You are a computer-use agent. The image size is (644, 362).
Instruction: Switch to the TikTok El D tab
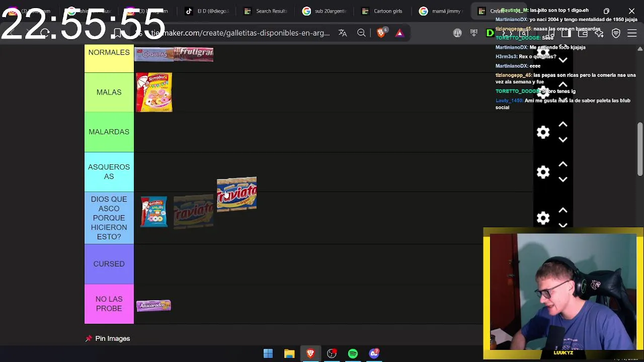pos(207,11)
